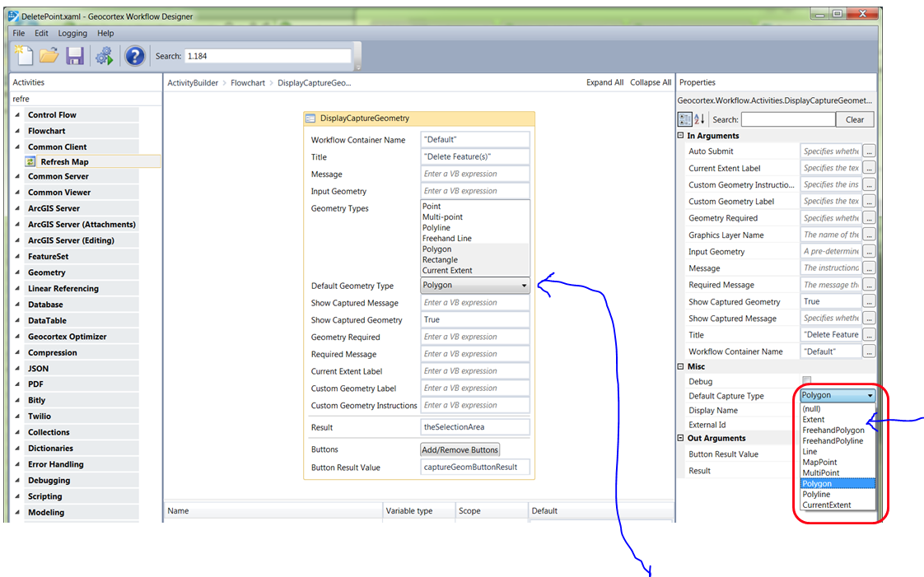Click the Button Result Value field

point(475,467)
